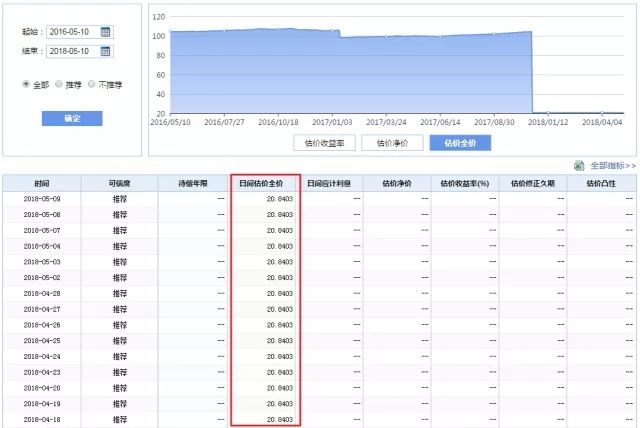640x428 pixels.
Task: Click the 待偿年限 column header
Action: (x=193, y=184)
